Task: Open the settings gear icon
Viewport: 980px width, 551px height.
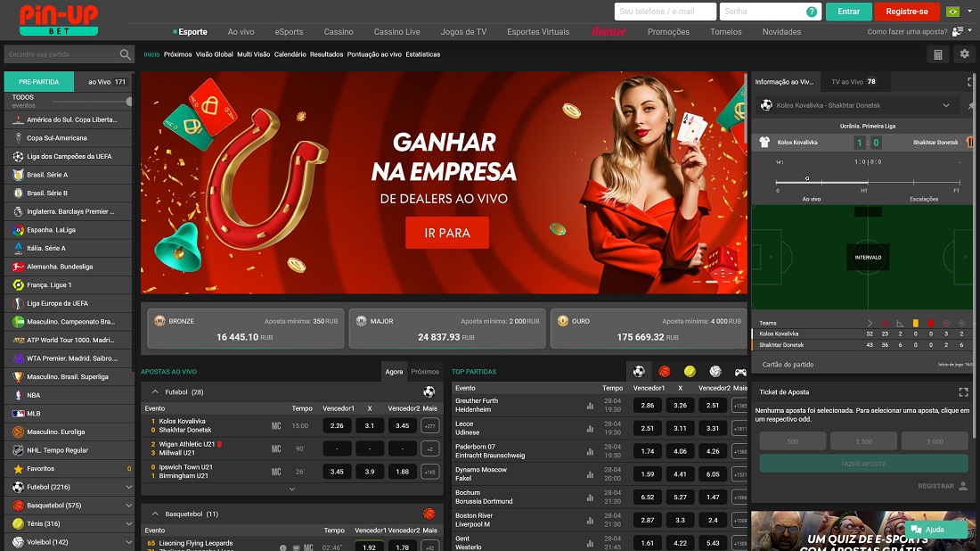Action: pyautogui.click(x=964, y=54)
